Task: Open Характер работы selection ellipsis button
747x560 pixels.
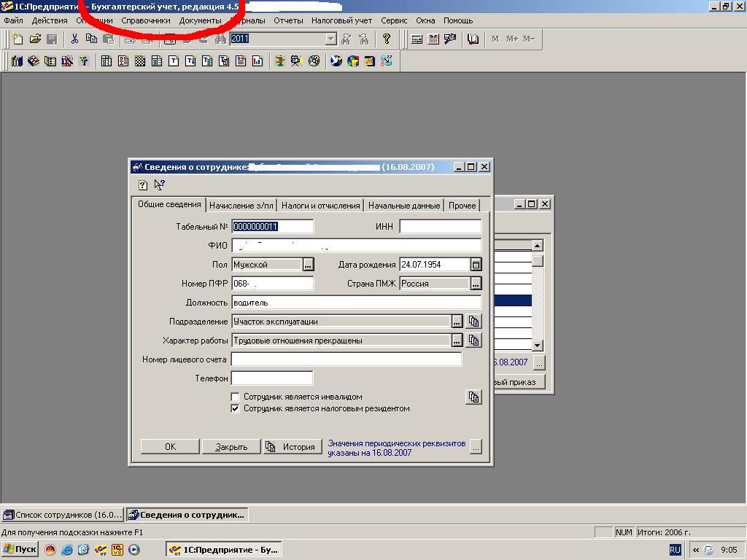Action: coord(457,341)
